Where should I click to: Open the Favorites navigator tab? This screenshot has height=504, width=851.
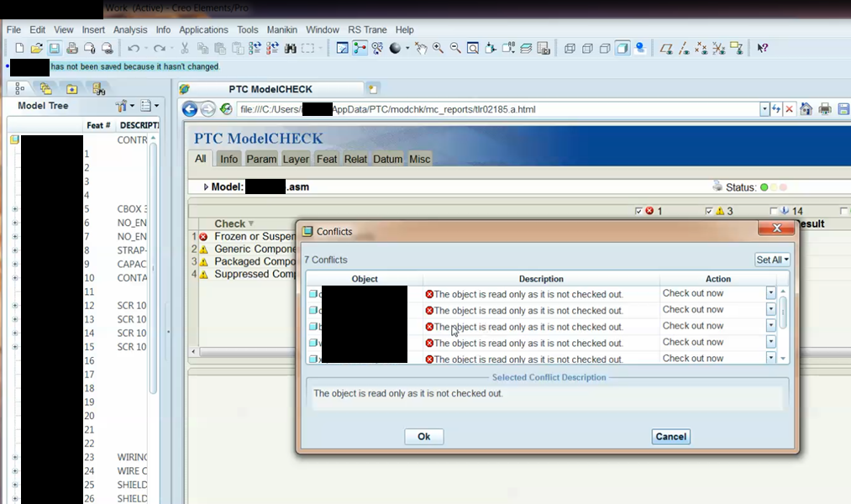pyautogui.click(x=71, y=88)
